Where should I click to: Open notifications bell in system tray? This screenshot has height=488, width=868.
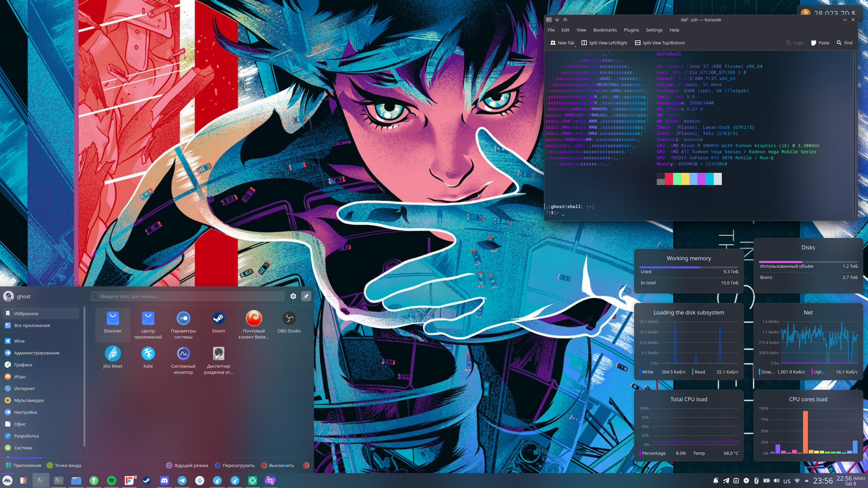[x=716, y=481]
